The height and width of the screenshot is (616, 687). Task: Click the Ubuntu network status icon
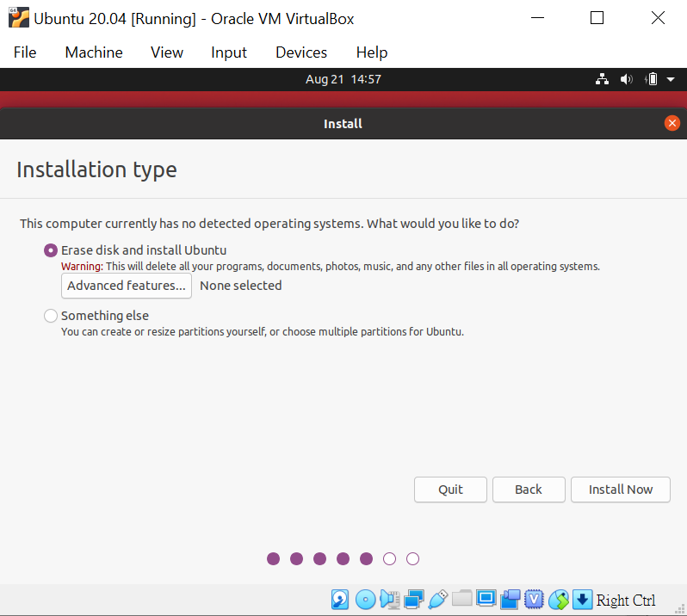pos(602,79)
